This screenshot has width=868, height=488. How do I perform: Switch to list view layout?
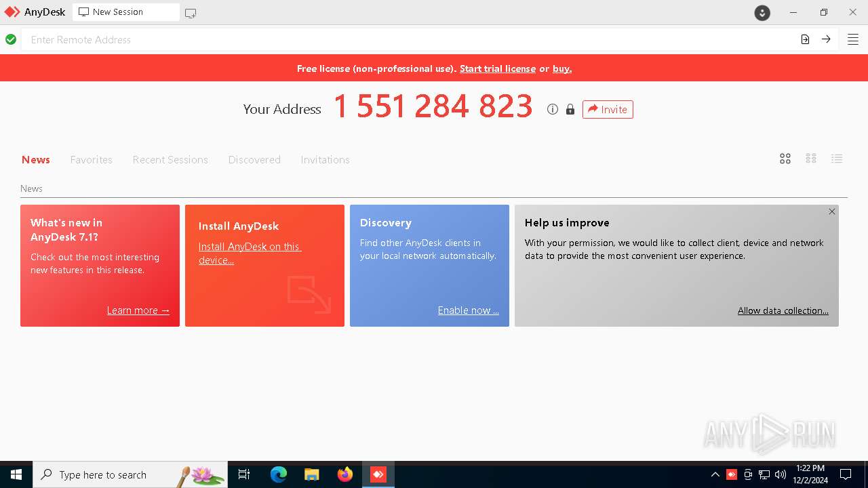pos(837,159)
